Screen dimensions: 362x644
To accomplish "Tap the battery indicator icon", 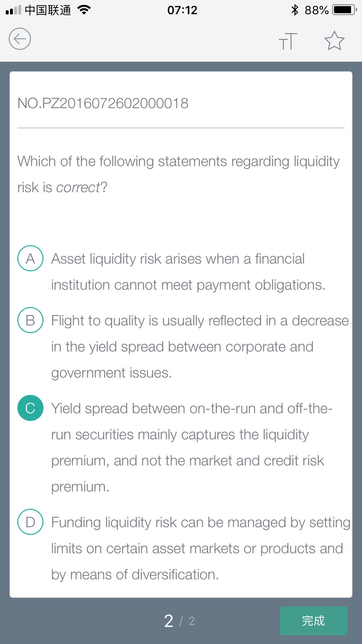I will pyautogui.click(x=345, y=10).
